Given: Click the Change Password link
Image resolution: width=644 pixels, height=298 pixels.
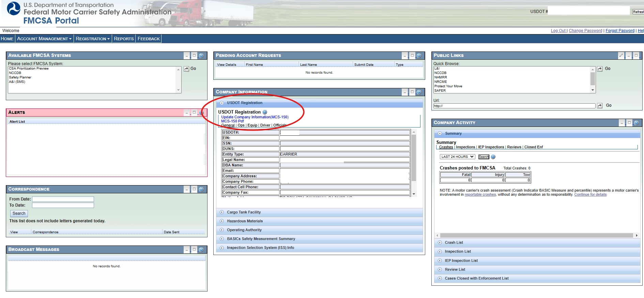Looking at the screenshot, I should tap(585, 31).
